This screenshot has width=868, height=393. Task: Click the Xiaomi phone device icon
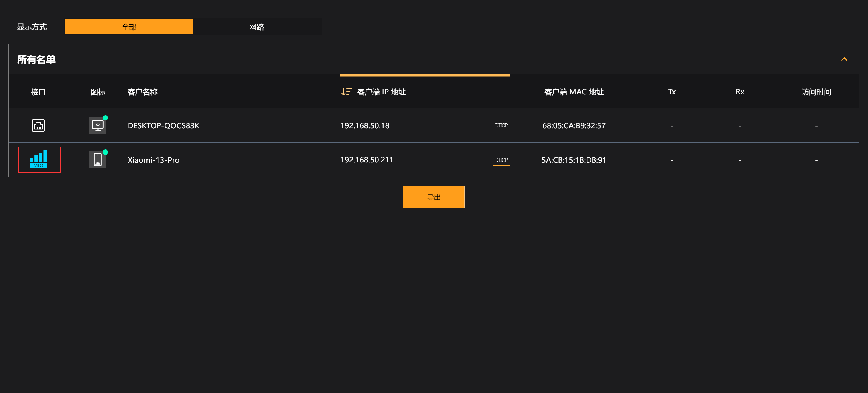[x=98, y=160]
